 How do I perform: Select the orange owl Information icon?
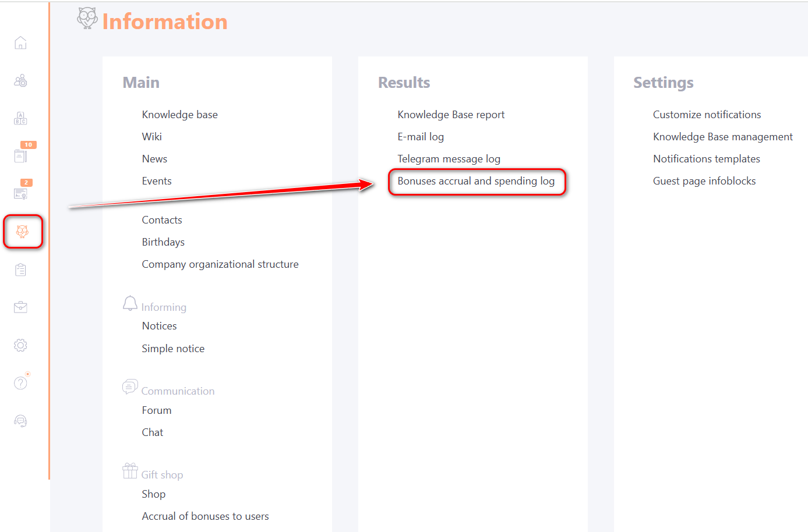[22, 232]
